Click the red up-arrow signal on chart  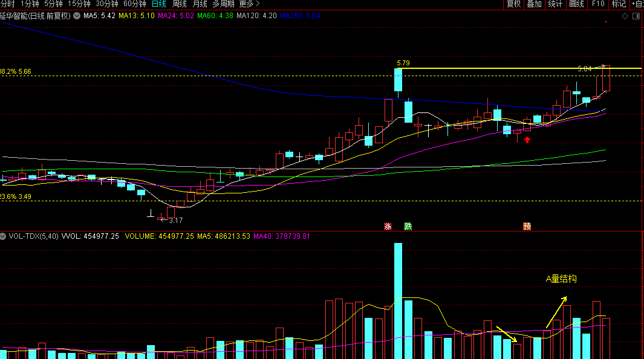[527, 140]
